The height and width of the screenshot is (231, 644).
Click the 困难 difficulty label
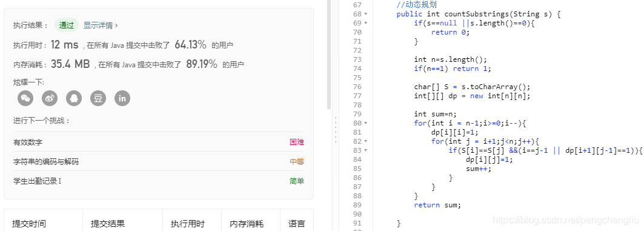pyautogui.click(x=297, y=142)
